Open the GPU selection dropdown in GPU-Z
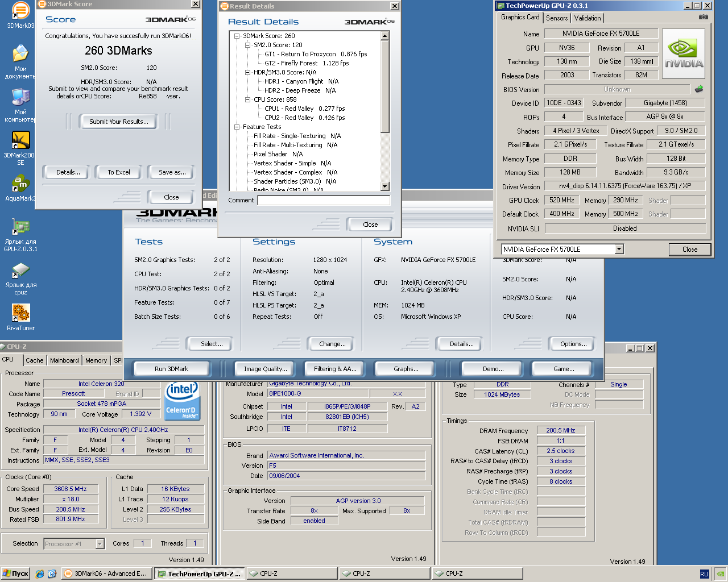728x582 pixels. [619, 249]
